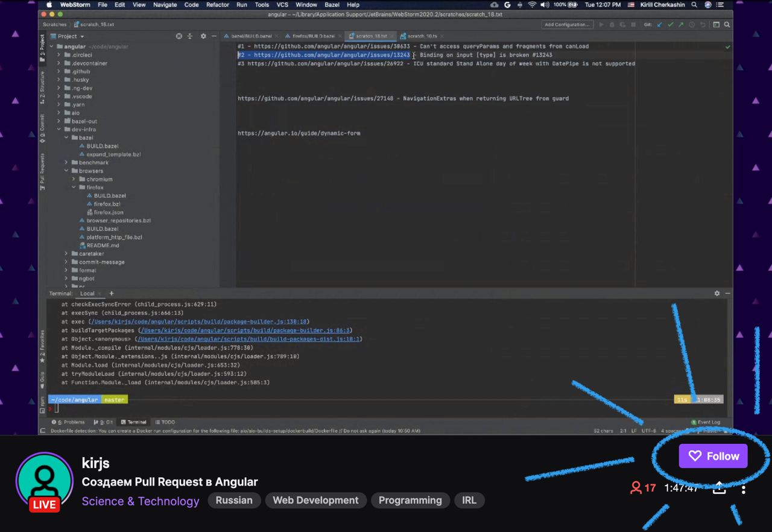Screen dimensions: 772x532
Task: Open the three-dot more options menu on the stream
Action: [744, 489]
